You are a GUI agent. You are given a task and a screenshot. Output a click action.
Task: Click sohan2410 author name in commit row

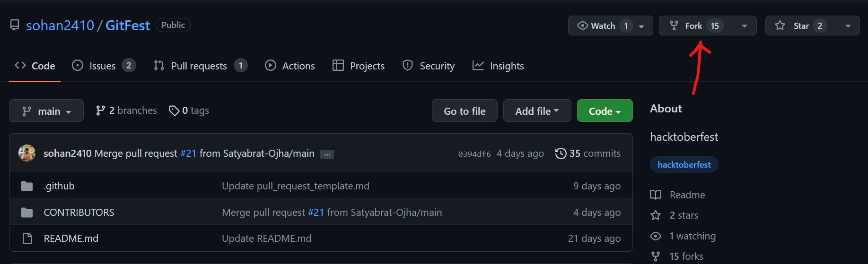point(68,153)
